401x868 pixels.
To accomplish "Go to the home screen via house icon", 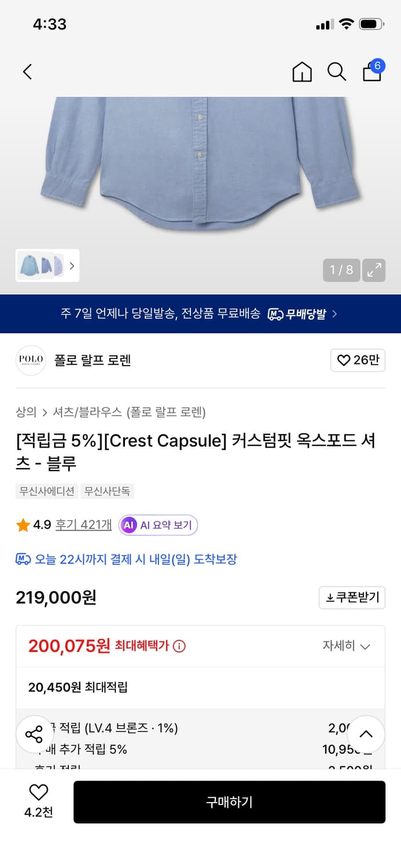I will (301, 72).
